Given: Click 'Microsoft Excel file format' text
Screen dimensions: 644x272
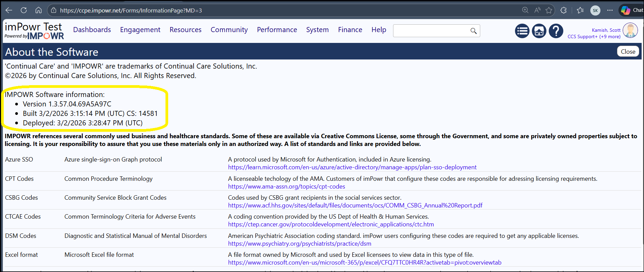Looking at the screenshot, I should coord(99,255).
